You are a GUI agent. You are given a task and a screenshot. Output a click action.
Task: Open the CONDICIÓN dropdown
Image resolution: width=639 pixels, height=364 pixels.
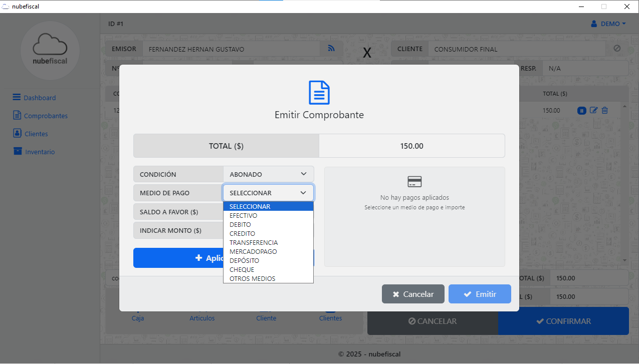(268, 174)
